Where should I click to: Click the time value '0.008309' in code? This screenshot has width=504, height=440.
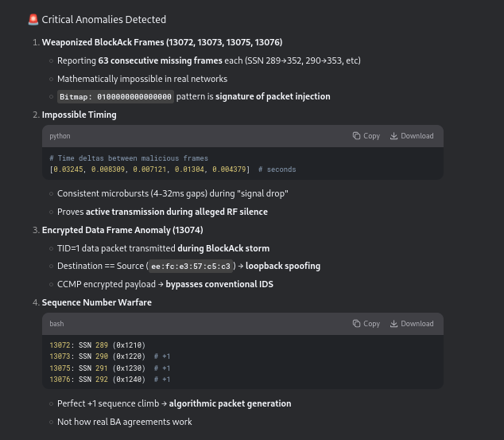click(x=107, y=169)
